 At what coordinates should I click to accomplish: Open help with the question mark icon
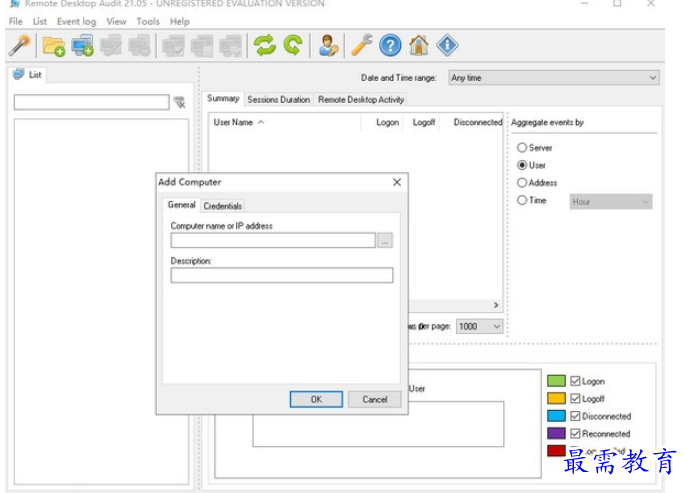[x=390, y=45]
